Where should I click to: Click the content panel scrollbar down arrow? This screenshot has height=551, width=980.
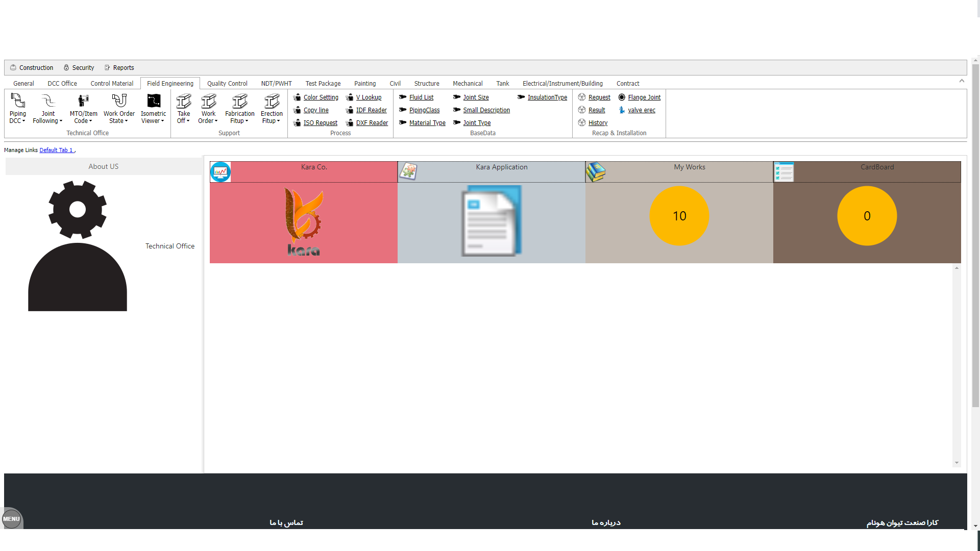click(x=957, y=463)
